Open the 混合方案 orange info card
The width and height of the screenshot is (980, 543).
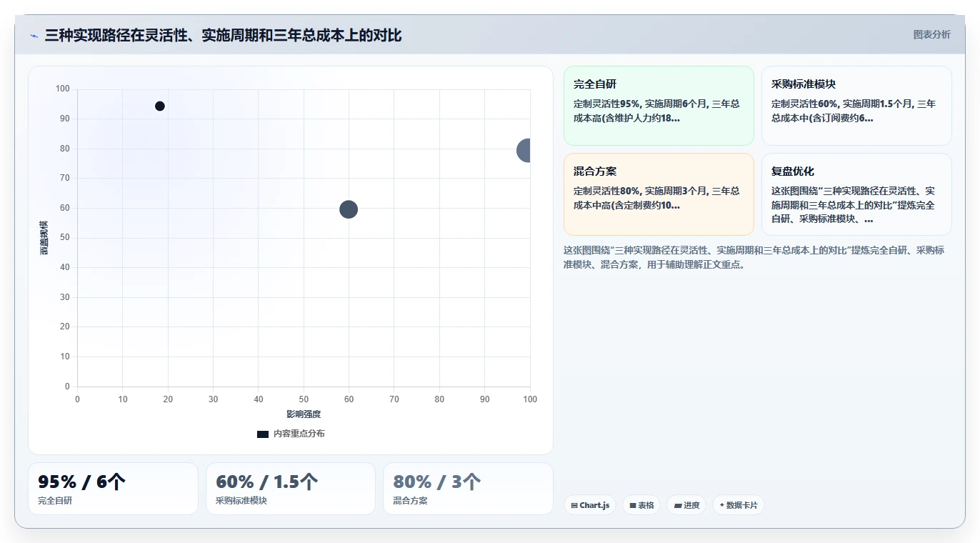pyautogui.click(x=659, y=194)
